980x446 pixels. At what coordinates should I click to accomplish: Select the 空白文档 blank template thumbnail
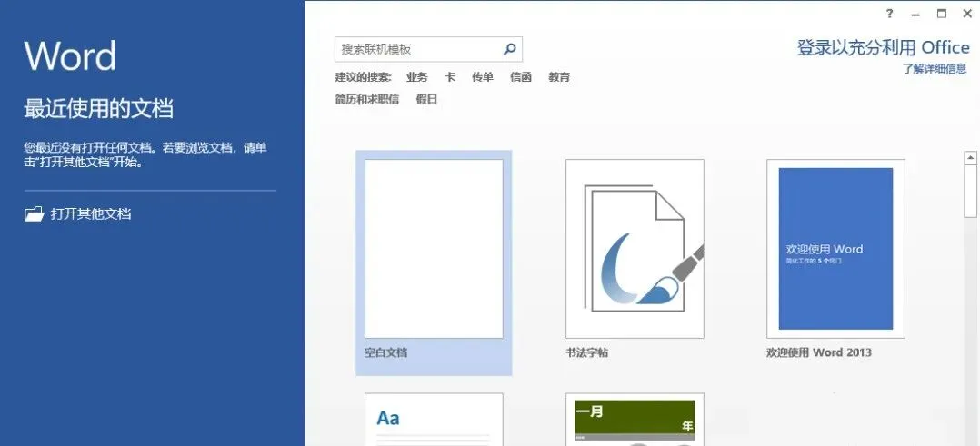(x=434, y=249)
